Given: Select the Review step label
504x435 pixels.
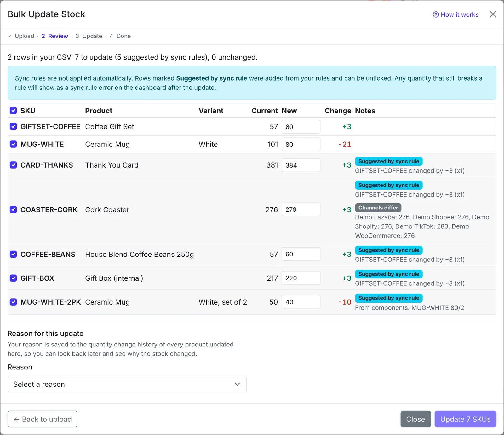Looking at the screenshot, I should coord(55,36).
